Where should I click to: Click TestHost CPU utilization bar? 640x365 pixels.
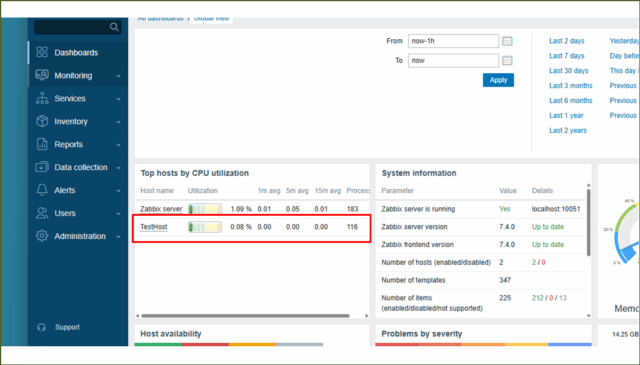click(x=205, y=227)
